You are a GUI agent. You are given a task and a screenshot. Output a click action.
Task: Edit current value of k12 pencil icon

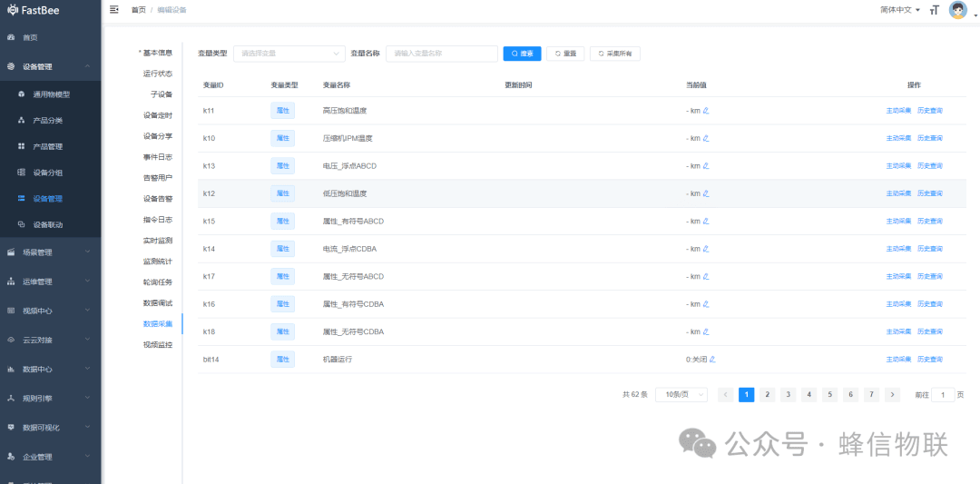pyautogui.click(x=706, y=193)
